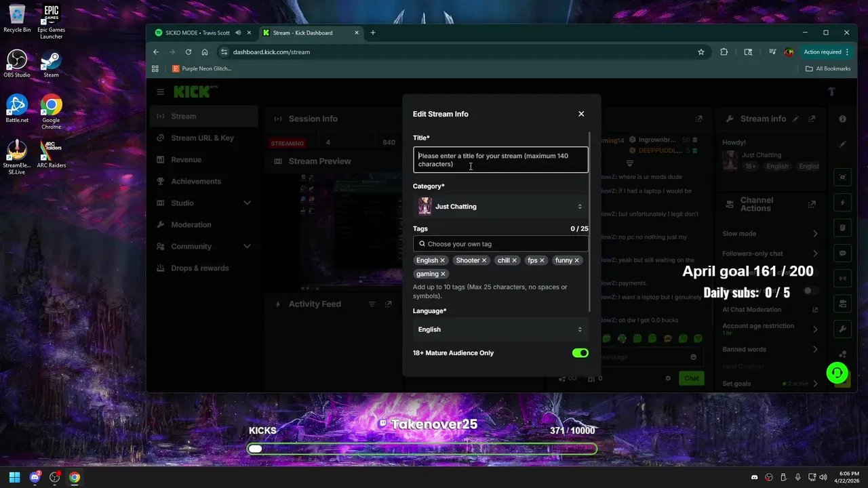
Task: Open Stream URL & Key page
Action: coord(204,138)
